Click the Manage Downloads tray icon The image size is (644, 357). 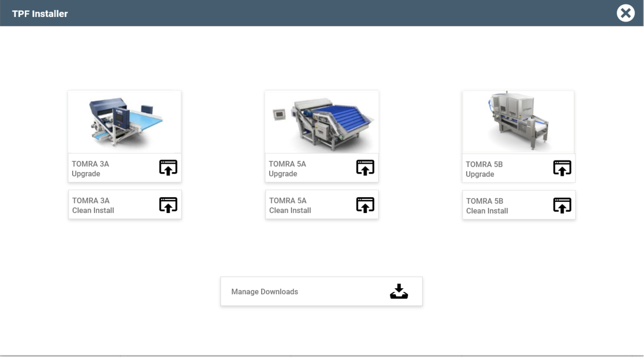coord(399,291)
